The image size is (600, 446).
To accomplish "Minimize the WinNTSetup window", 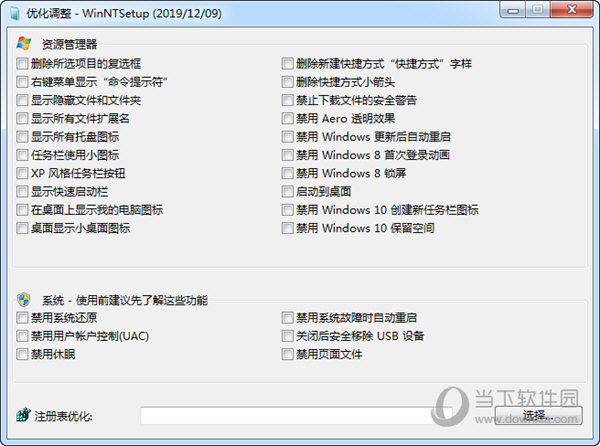I will (x=513, y=10).
